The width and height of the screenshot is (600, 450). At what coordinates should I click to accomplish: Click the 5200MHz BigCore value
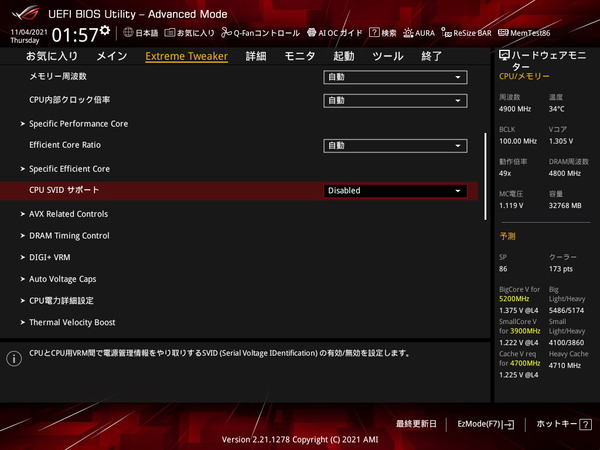[x=514, y=299]
